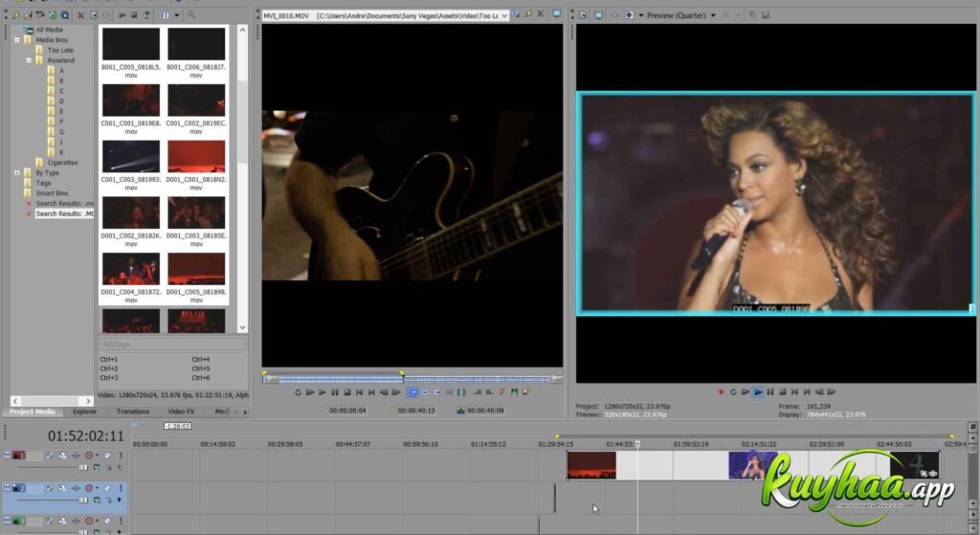Viewport: 980px width, 535px height.
Task: Click the trimmer Loop Playback icon
Action: tap(298, 392)
